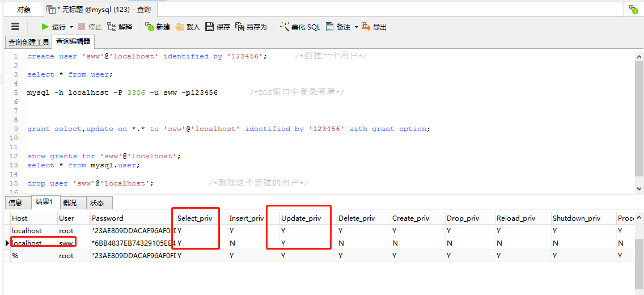Screen dimensions: 644x295
Task: Expand the 运行 dropdown arrow
Action: (x=71, y=27)
